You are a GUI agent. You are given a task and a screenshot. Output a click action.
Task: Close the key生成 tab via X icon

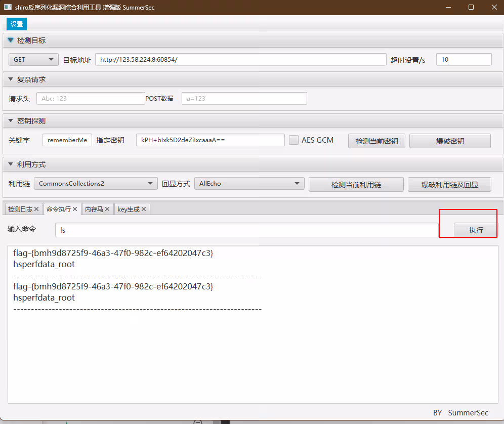[x=144, y=209]
